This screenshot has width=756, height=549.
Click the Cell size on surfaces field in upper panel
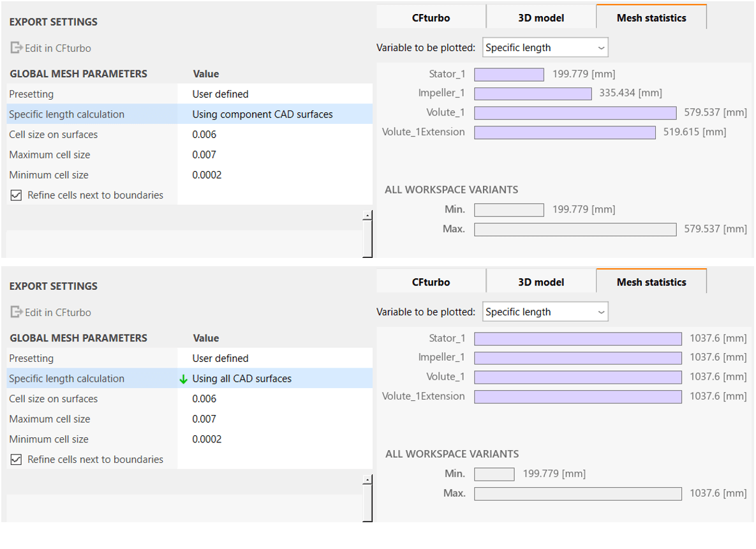(x=275, y=135)
